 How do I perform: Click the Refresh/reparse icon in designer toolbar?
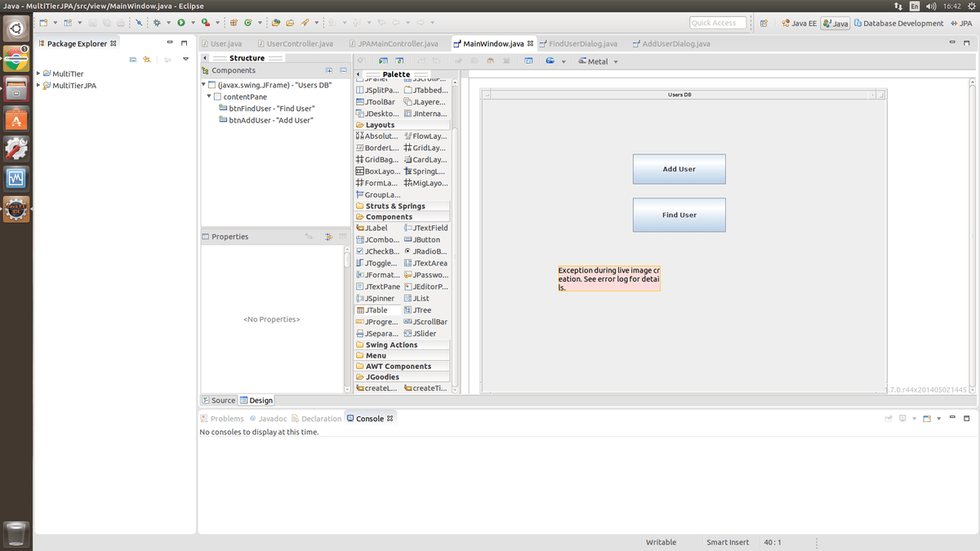click(x=399, y=61)
